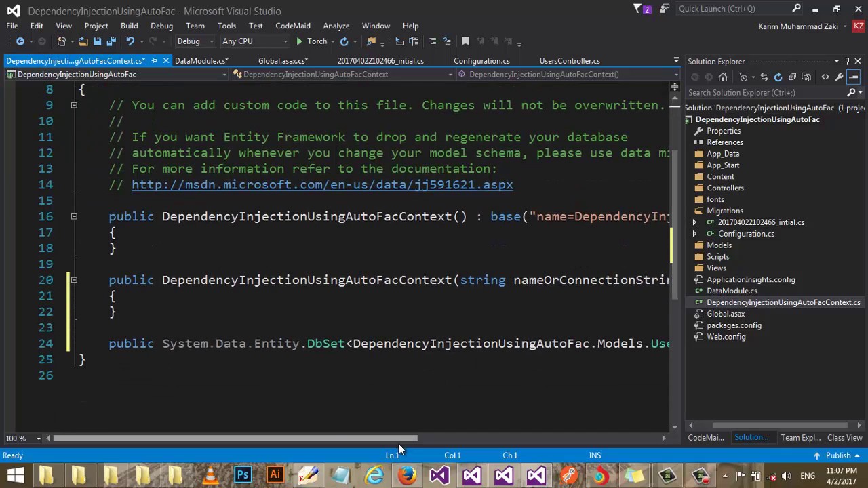Click the Show All Files icon
Screen dimensions: 868x488
click(x=806, y=77)
